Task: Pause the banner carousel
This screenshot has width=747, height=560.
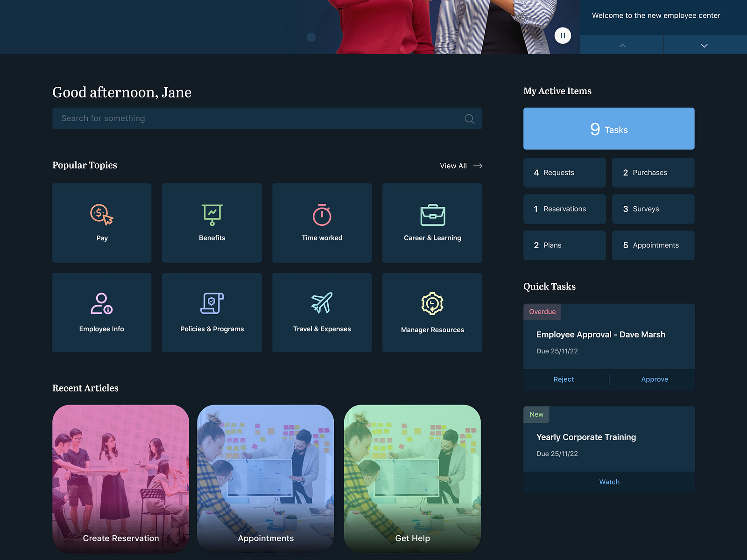Action: (x=563, y=35)
